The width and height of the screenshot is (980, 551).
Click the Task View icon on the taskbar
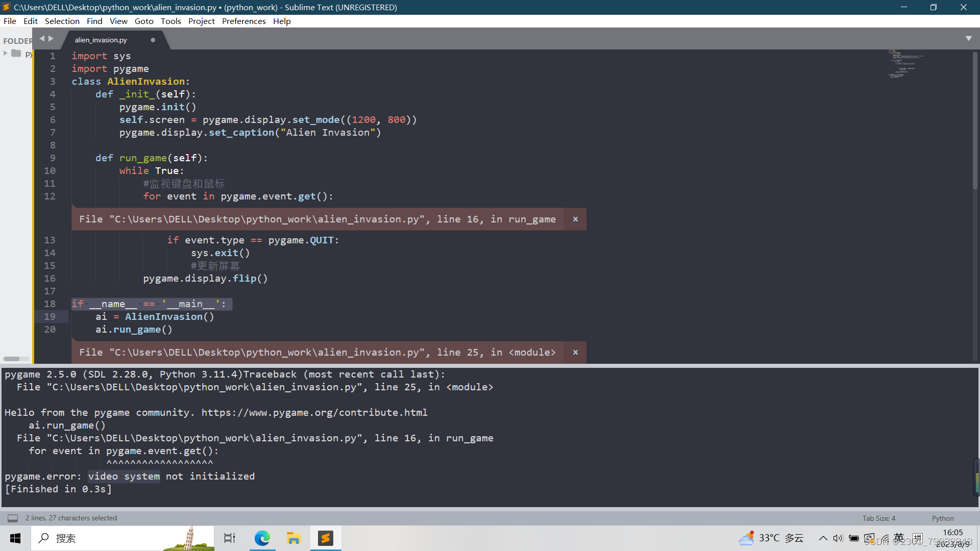tap(229, 538)
